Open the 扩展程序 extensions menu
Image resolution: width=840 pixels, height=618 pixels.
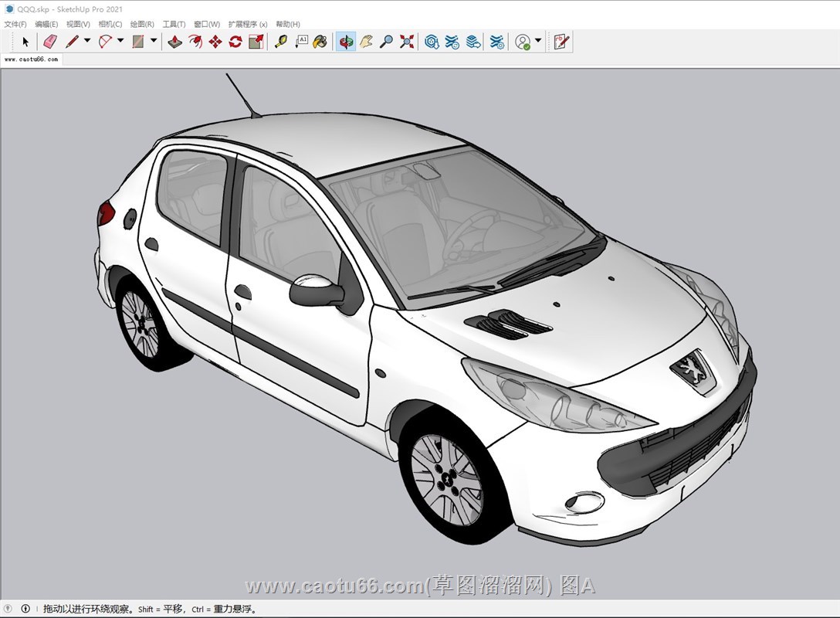point(248,24)
